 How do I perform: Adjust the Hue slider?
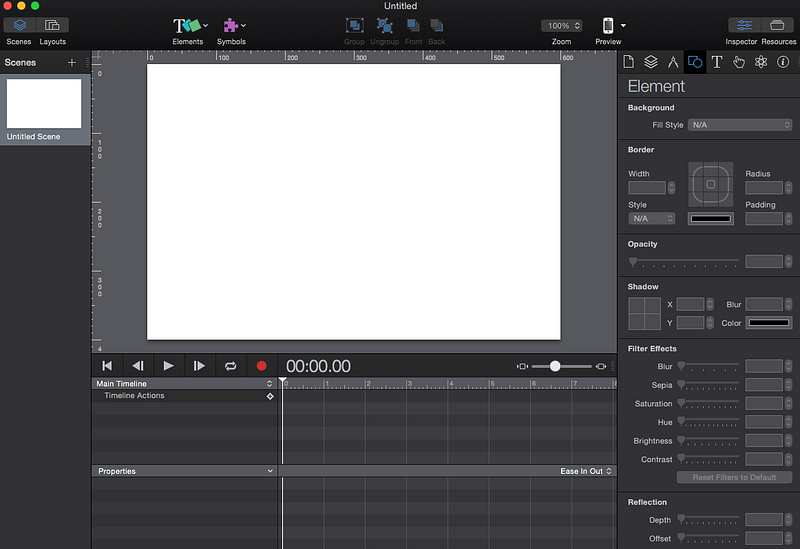708,421
